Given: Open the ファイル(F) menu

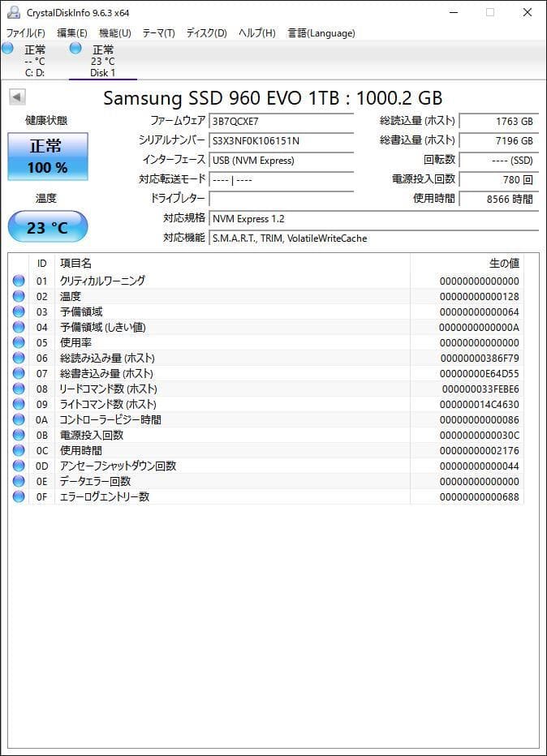Looking at the screenshot, I should (x=26, y=32).
